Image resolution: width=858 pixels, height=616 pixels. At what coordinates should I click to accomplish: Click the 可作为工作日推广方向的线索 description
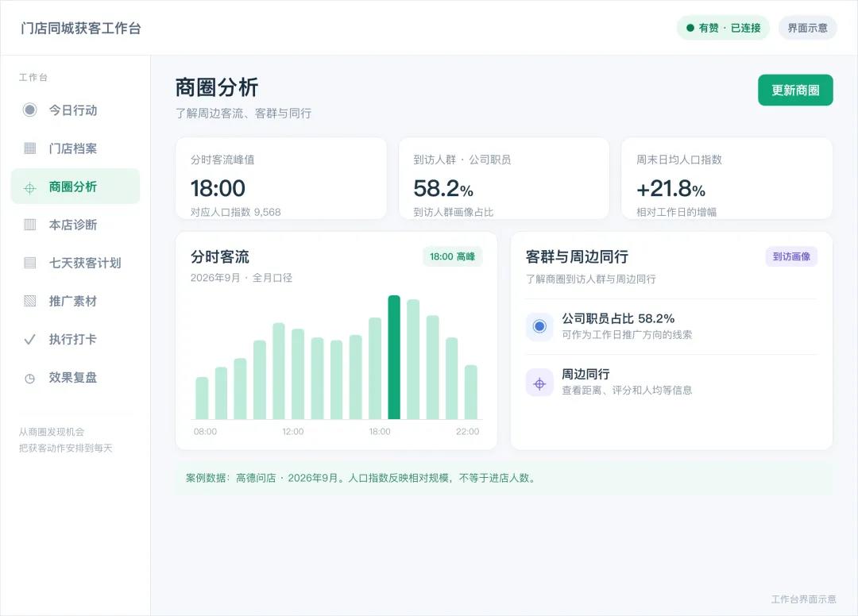(x=627, y=334)
